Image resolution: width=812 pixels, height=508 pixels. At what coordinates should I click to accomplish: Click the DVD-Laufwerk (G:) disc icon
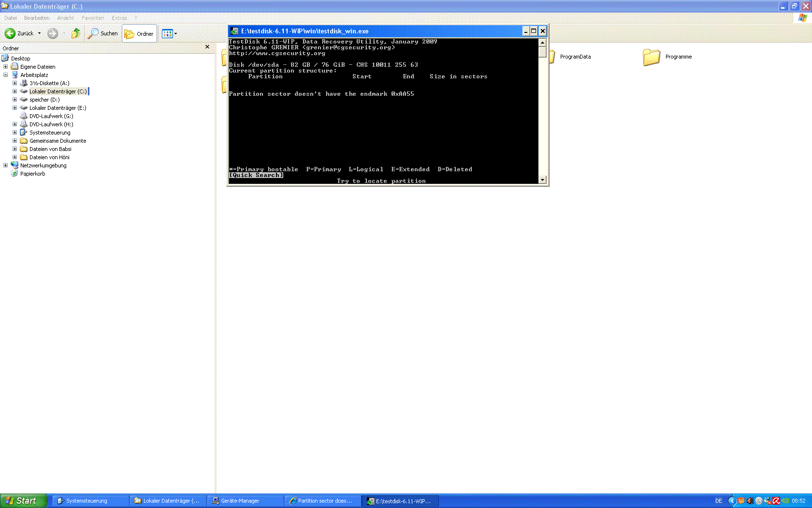[x=24, y=116]
